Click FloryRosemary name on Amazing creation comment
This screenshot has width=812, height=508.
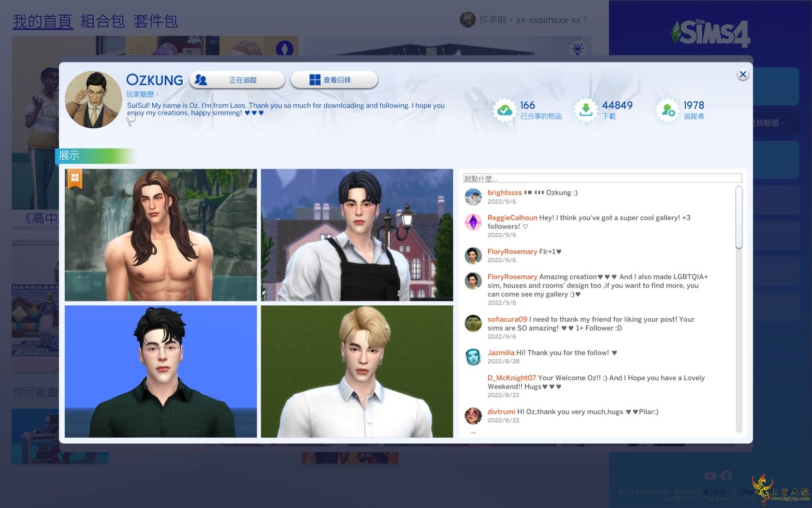tap(512, 277)
